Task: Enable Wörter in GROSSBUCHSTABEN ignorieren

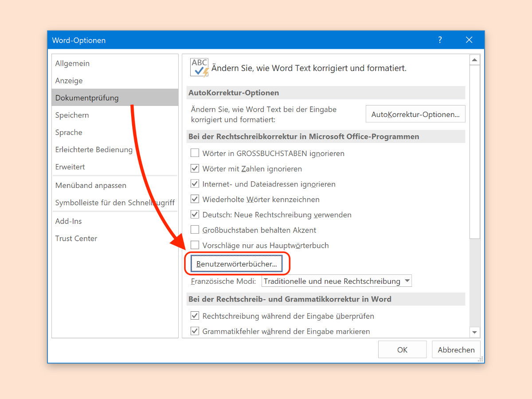Action: tap(195, 153)
